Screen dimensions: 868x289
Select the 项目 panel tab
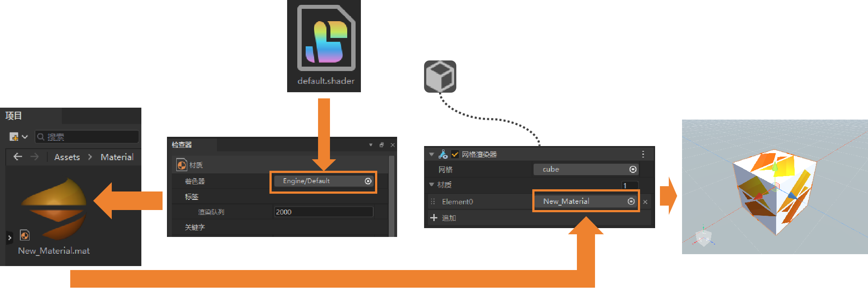point(14,116)
